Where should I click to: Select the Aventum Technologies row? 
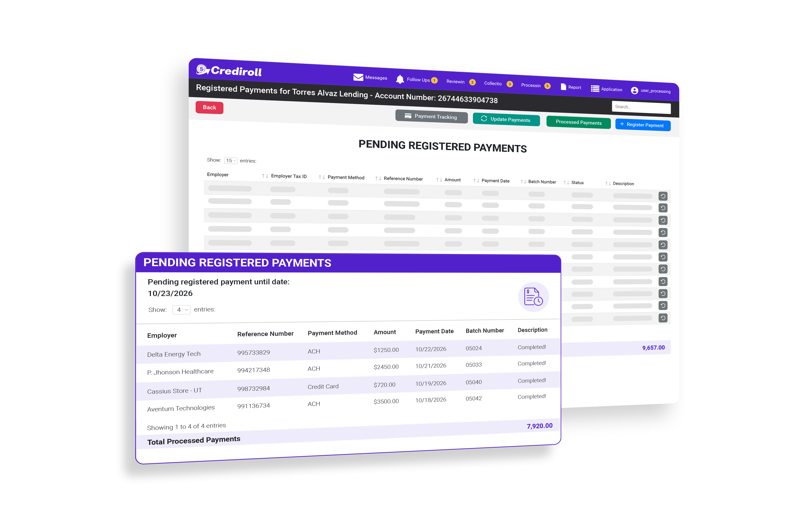348,403
